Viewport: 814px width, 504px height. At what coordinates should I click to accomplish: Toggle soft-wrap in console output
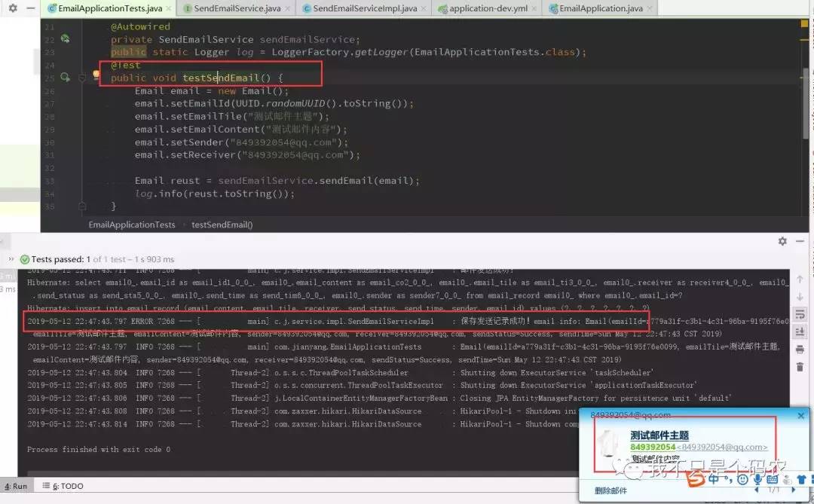click(x=800, y=314)
